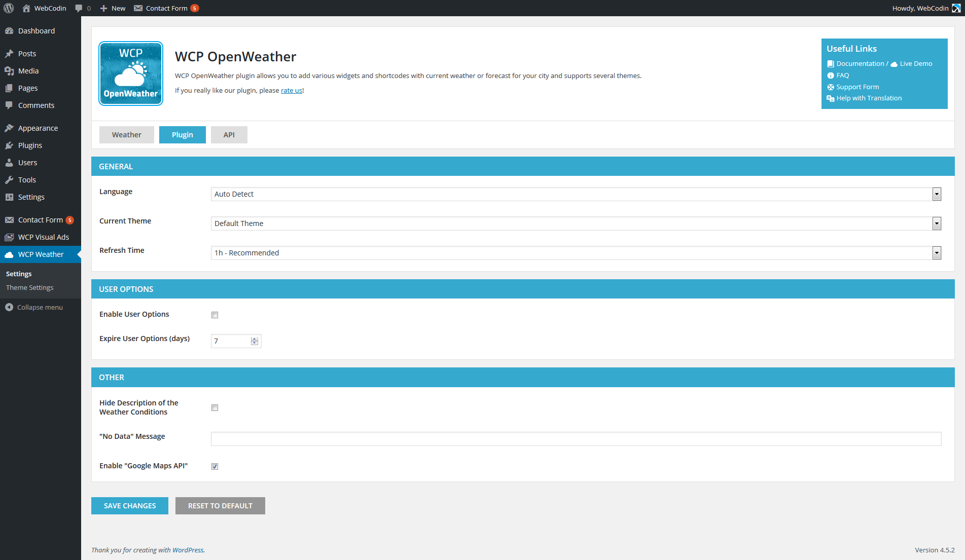Click the Collapse menu arrow icon
Image resolution: width=965 pixels, height=560 pixels.
[9, 307]
